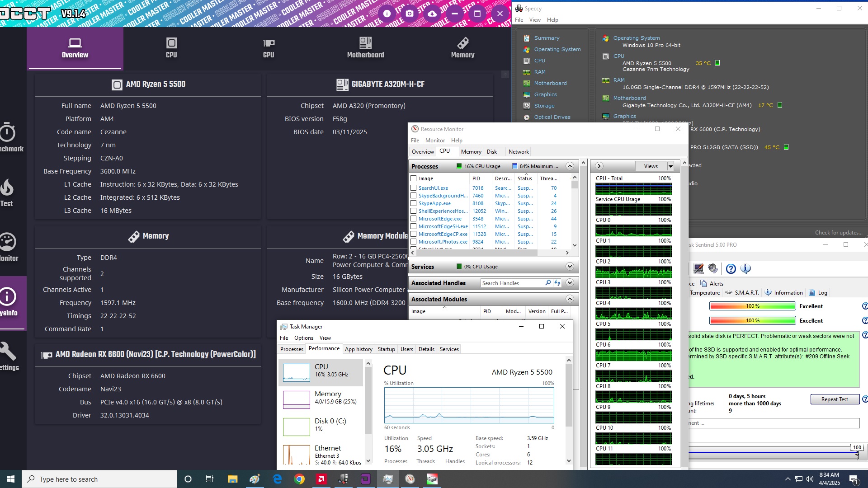Switch to the Motherboard tab in OCCT
The width and height of the screenshot is (868, 488).
pos(365,48)
